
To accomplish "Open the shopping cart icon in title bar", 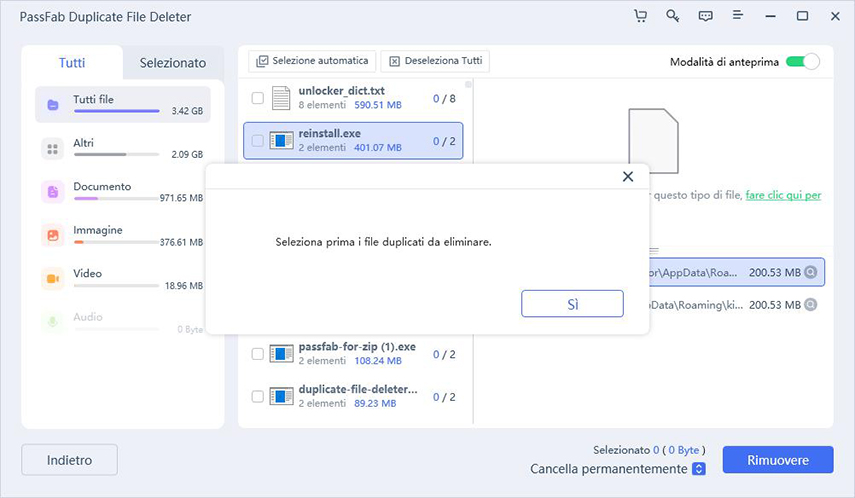I will (x=640, y=16).
